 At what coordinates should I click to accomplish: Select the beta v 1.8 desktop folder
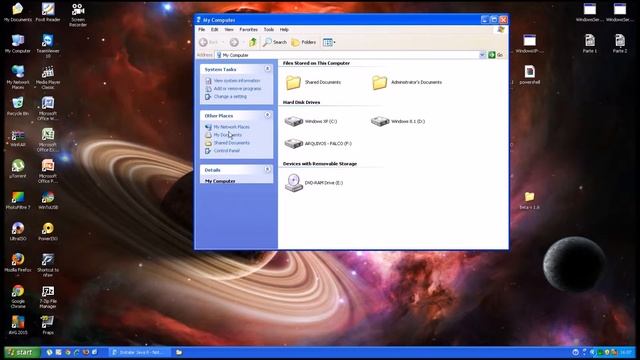[x=529, y=200]
